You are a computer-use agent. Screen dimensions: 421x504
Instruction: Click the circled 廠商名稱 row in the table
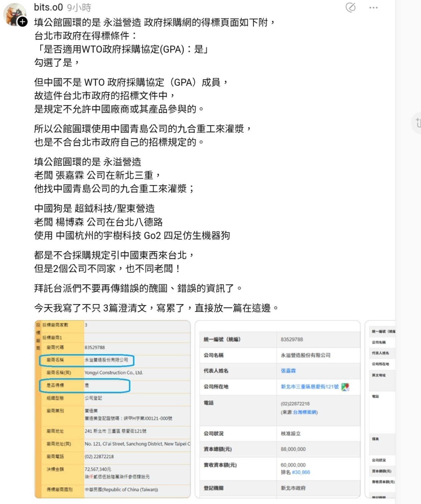pyautogui.click(x=87, y=360)
